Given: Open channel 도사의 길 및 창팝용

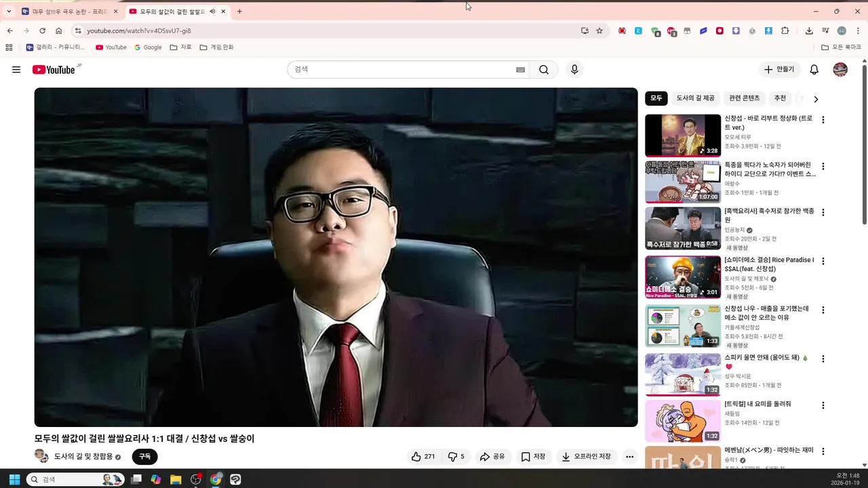Looking at the screenshot, I should click(83, 457).
